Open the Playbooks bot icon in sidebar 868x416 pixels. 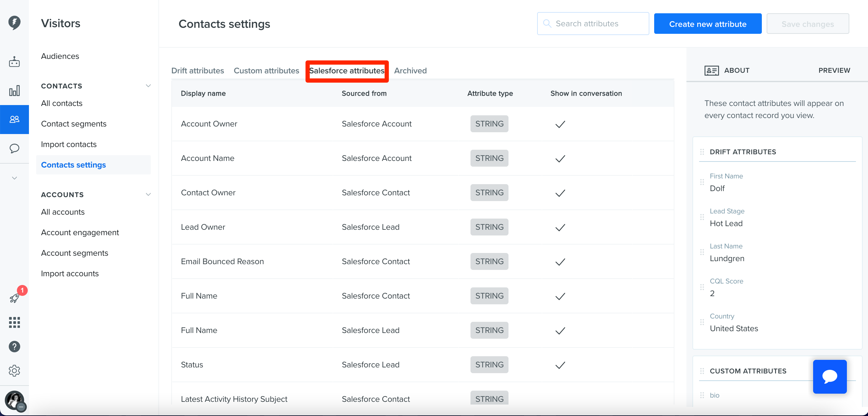click(14, 62)
